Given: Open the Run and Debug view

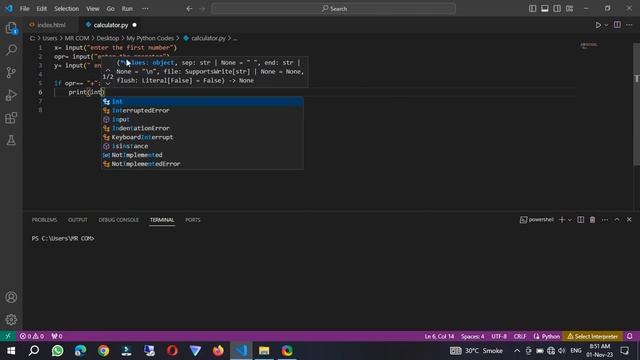Looking at the screenshot, I should 11,95.
